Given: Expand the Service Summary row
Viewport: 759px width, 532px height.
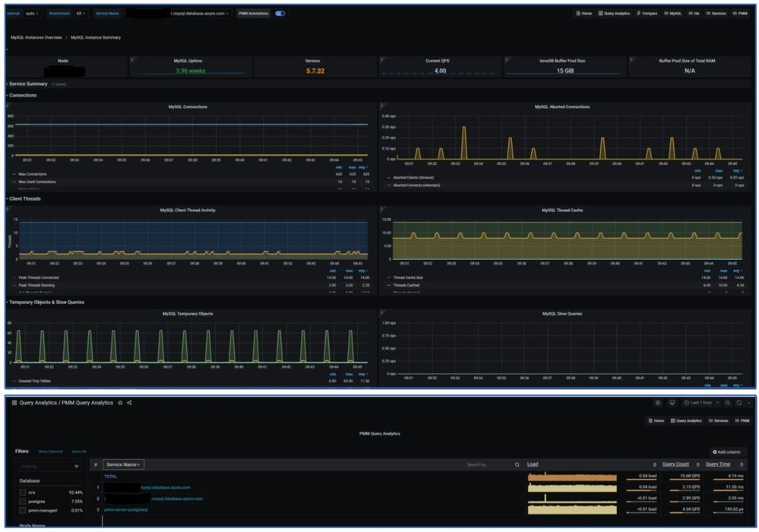Looking at the screenshot, I should (x=28, y=84).
